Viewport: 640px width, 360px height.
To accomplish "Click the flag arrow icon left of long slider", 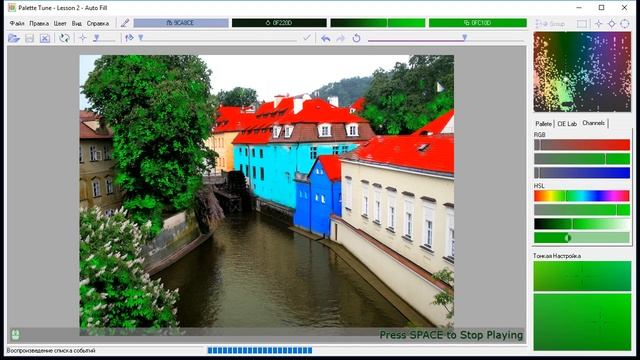I will 129,38.
